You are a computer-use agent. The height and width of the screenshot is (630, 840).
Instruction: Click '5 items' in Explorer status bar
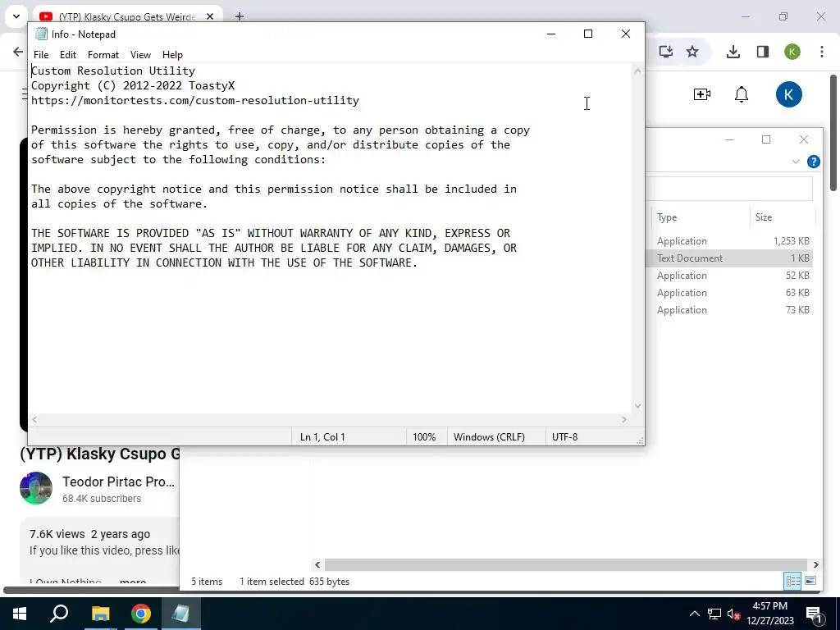pos(207,582)
